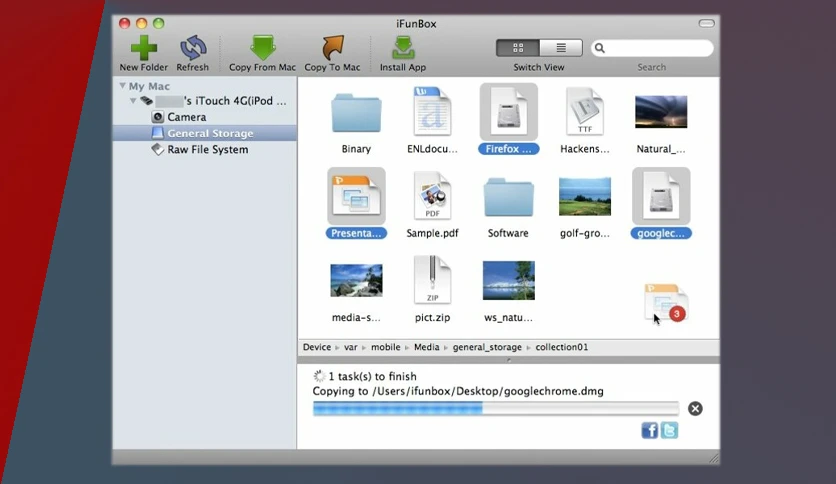Go to general_storage in the path bar
The width and height of the screenshot is (836, 484).
[487, 347]
